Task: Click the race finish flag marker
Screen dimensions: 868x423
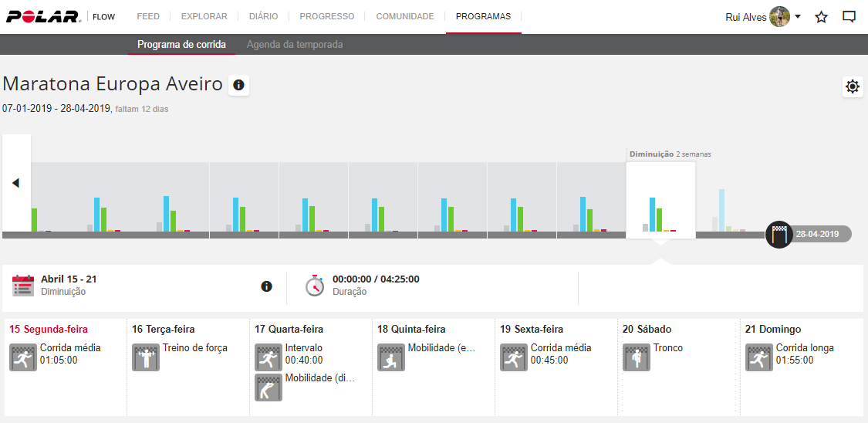Action: [778, 234]
